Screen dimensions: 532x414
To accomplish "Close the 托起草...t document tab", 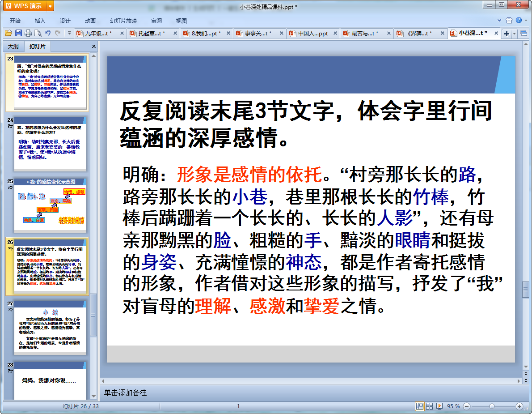I will (x=175, y=33).
